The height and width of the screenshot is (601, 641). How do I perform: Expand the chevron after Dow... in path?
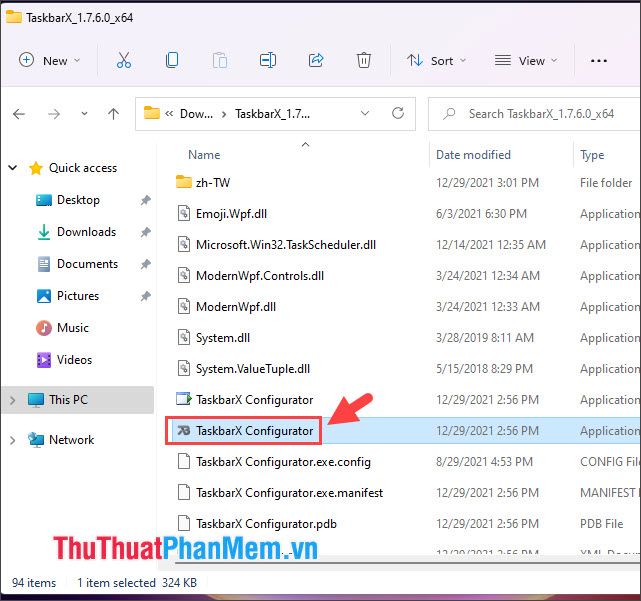click(x=224, y=114)
